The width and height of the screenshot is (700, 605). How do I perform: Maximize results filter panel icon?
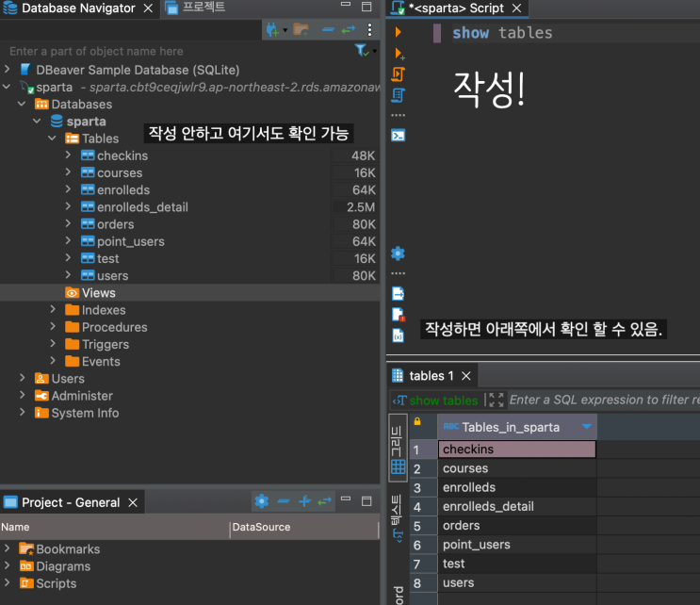(496, 400)
